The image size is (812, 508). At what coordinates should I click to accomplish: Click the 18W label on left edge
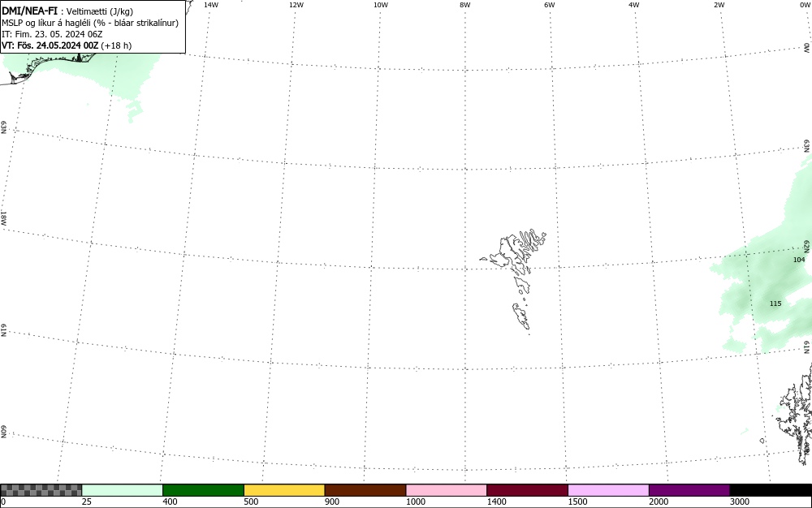3,217
